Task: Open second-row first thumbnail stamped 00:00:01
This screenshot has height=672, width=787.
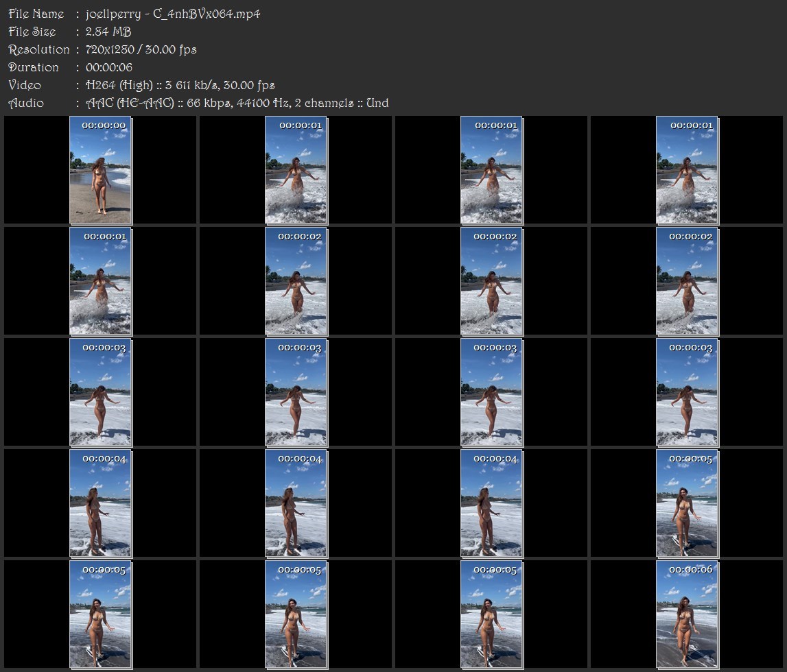Action: tap(100, 281)
